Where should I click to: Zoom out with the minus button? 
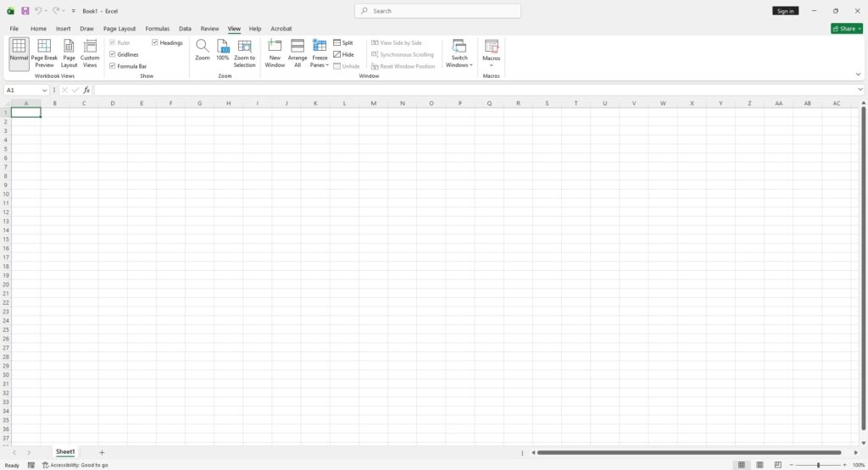792,465
